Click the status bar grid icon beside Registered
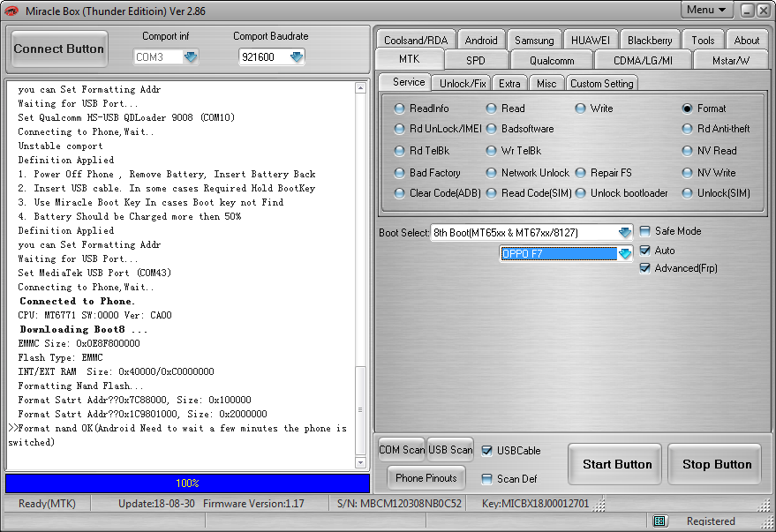Viewport: 776px width, 532px height. 659,521
